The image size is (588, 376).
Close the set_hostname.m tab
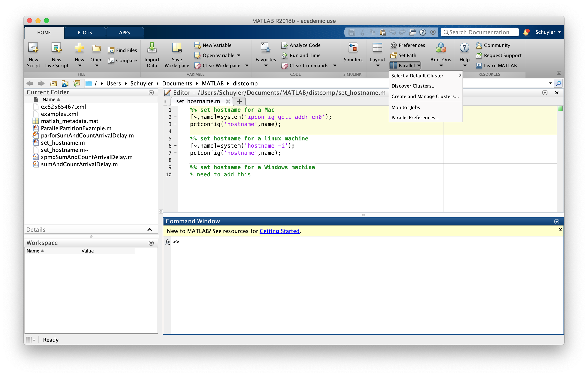pyautogui.click(x=228, y=102)
